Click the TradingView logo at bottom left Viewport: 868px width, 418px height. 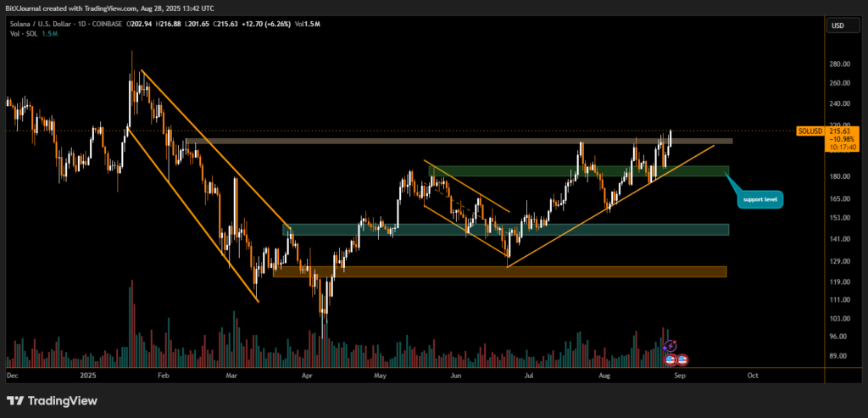click(52, 400)
